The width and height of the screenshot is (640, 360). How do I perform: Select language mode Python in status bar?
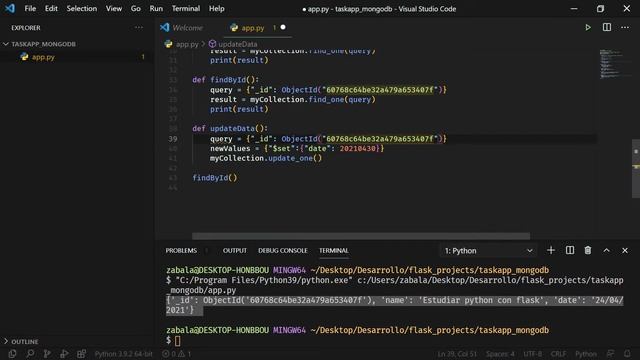(x=586, y=354)
